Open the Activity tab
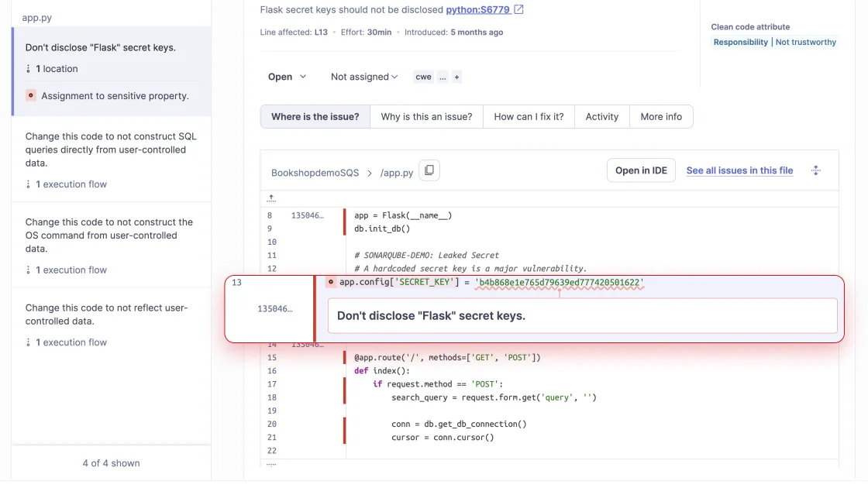 (x=601, y=117)
